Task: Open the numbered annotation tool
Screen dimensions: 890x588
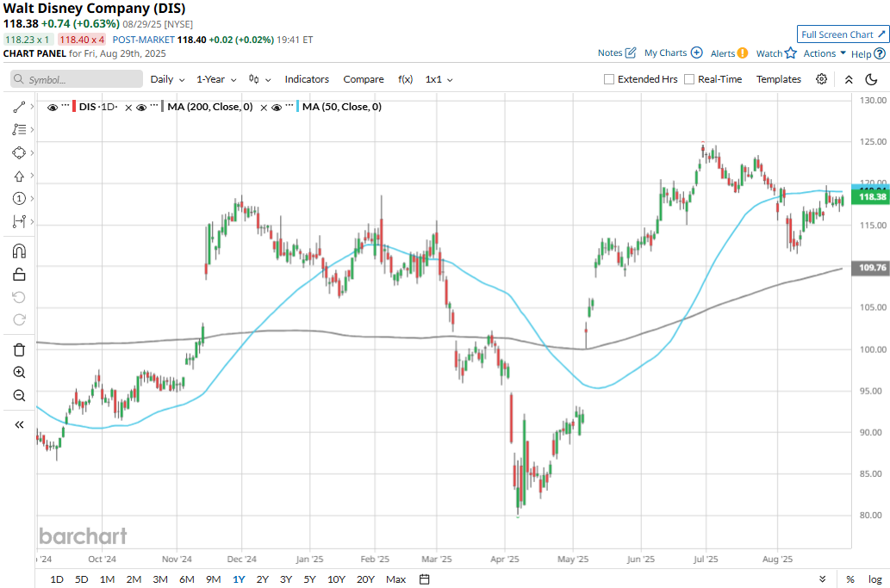Action: [19, 199]
